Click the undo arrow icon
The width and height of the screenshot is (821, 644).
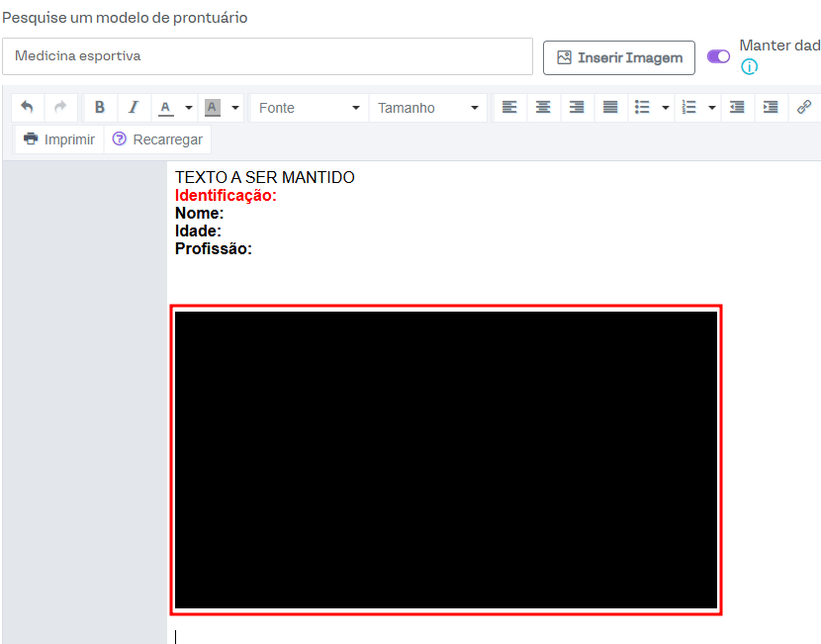click(x=27, y=108)
